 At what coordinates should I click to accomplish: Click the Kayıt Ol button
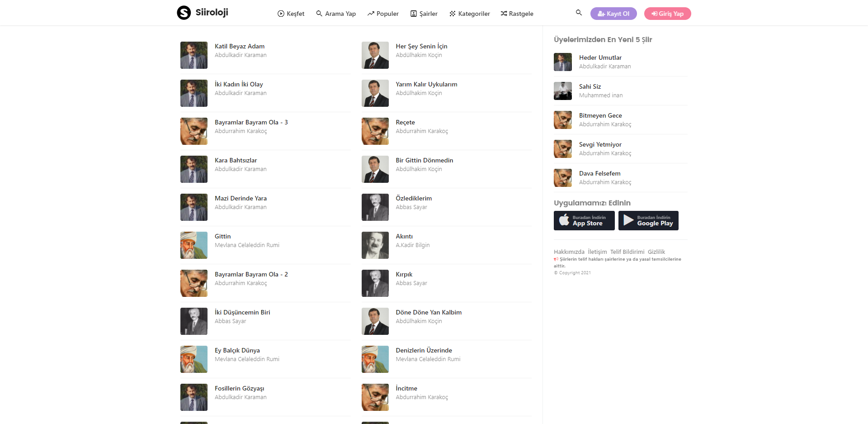pyautogui.click(x=613, y=14)
